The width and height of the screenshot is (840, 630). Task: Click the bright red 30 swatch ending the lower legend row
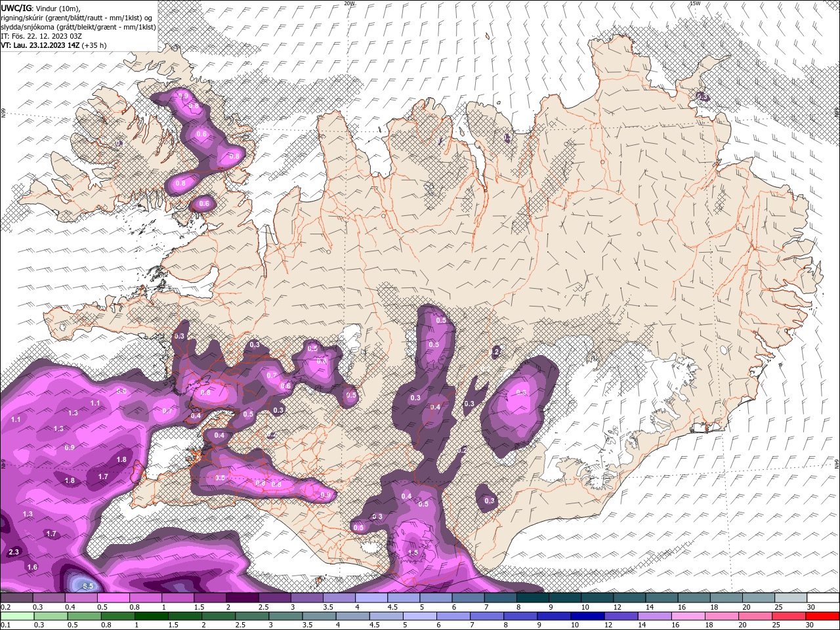[x=823, y=616]
